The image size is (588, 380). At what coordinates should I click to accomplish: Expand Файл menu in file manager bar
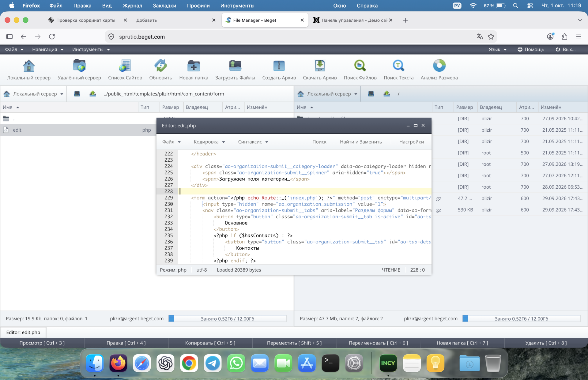tap(14, 49)
